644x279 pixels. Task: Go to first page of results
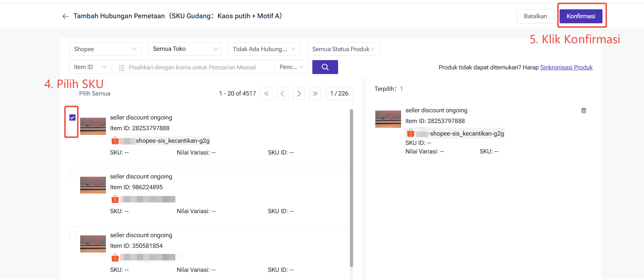(266, 94)
